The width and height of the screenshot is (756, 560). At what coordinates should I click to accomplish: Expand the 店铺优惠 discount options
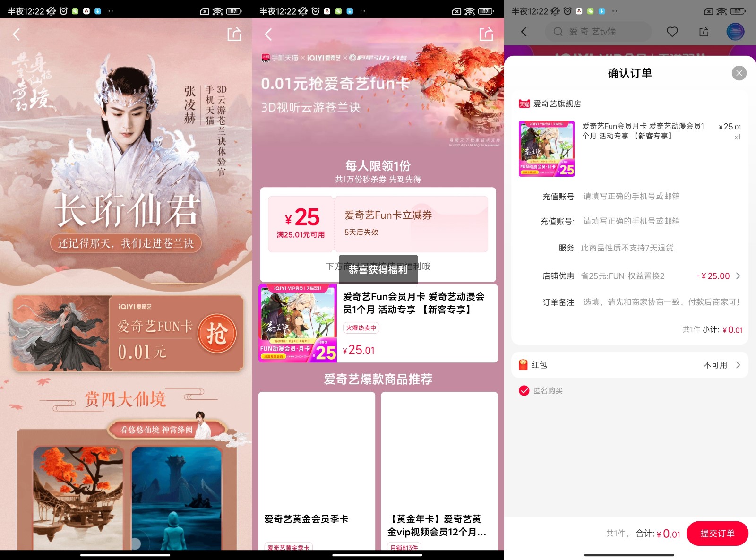tap(738, 276)
